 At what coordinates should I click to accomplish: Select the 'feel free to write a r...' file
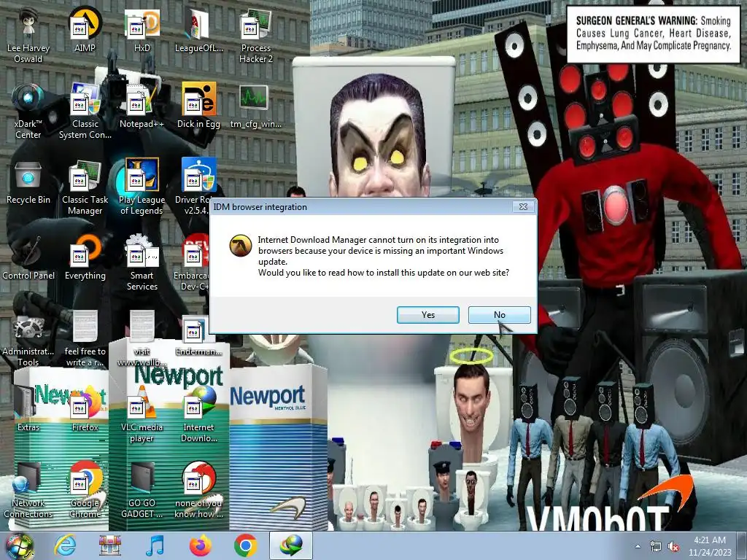[x=85, y=340]
